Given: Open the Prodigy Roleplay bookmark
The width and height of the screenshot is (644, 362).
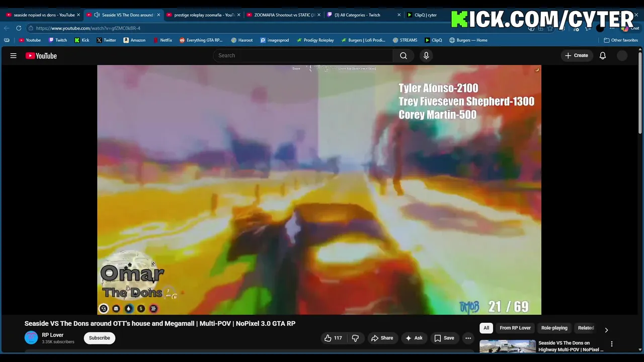Looking at the screenshot, I should pyautogui.click(x=315, y=40).
